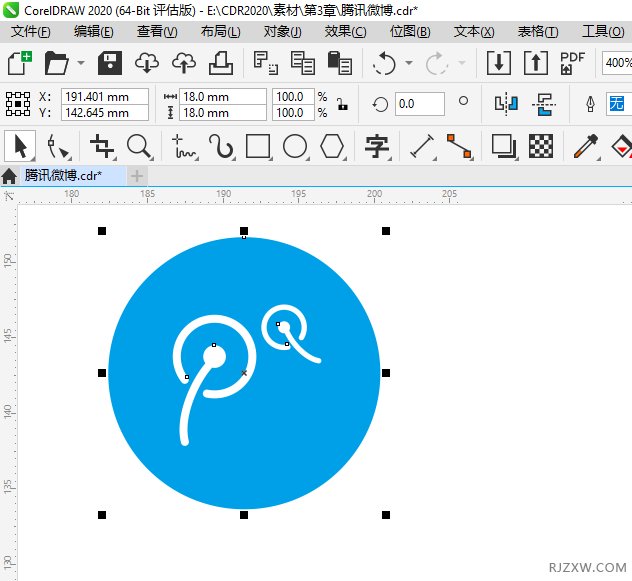Viewport: 632px width, 581px height.
Task: Click object origin reference point grid
Action: 18,104
